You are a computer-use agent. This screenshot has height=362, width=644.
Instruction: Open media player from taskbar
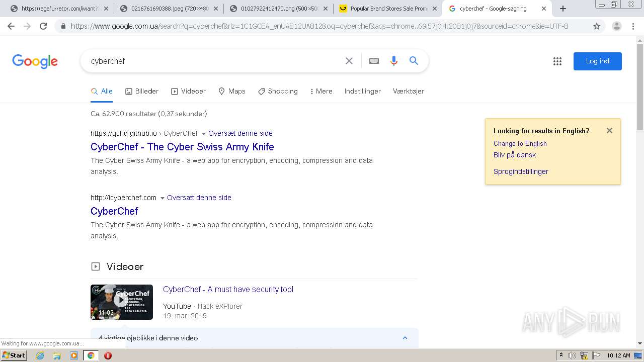coord(74,355)
